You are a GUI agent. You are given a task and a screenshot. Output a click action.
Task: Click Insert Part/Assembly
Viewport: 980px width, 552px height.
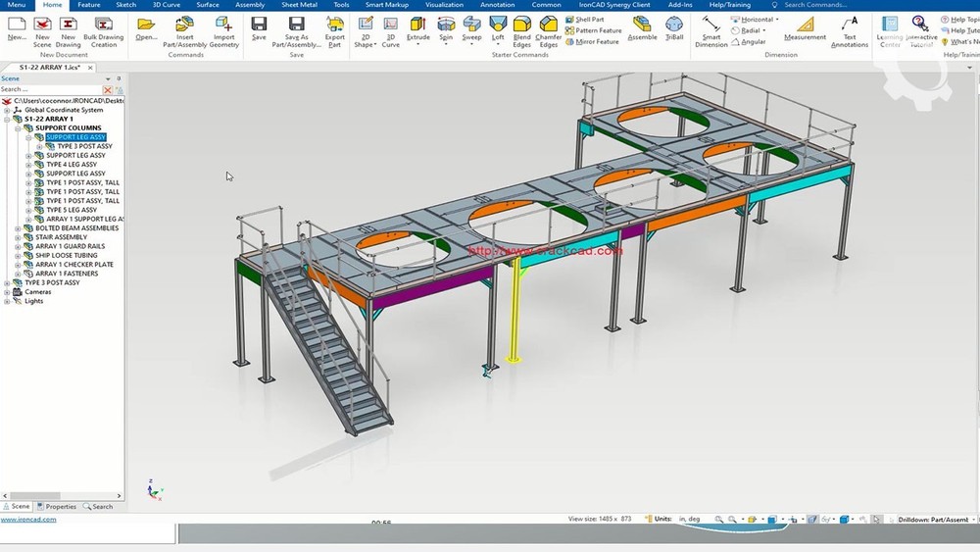(184, 32)
